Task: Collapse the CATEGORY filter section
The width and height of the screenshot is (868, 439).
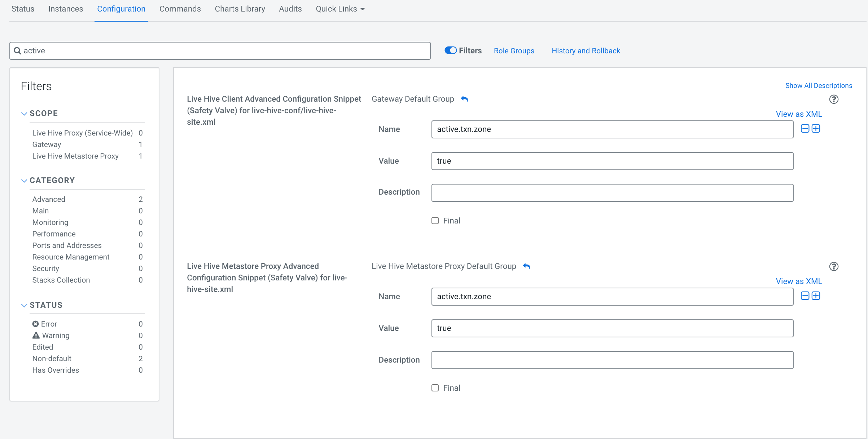Action: (x=24, y=181)
